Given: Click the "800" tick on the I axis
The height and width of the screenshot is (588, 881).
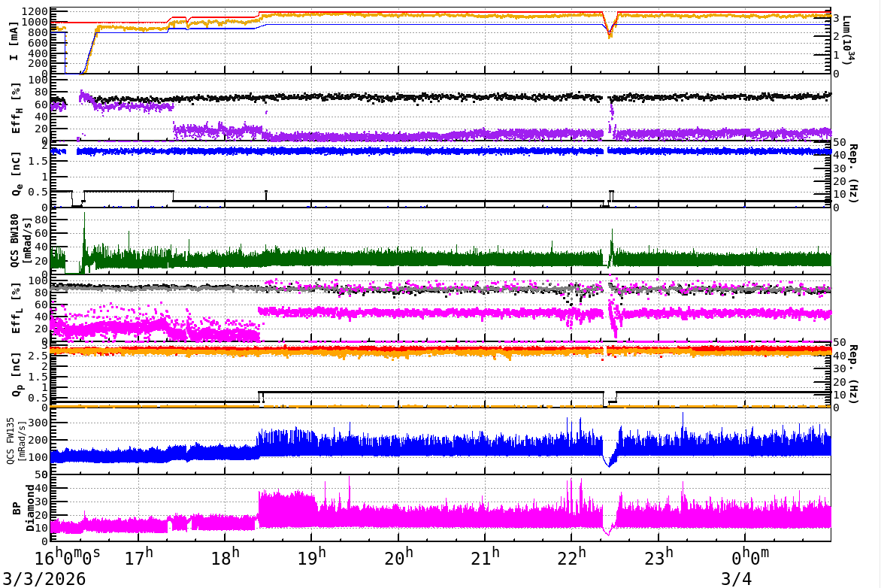Looking at the screenshot, I should pos(38,32).
